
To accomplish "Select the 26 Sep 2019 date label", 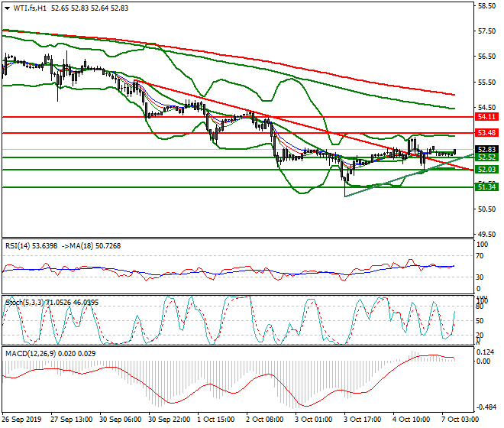I will tap(21, 420).
